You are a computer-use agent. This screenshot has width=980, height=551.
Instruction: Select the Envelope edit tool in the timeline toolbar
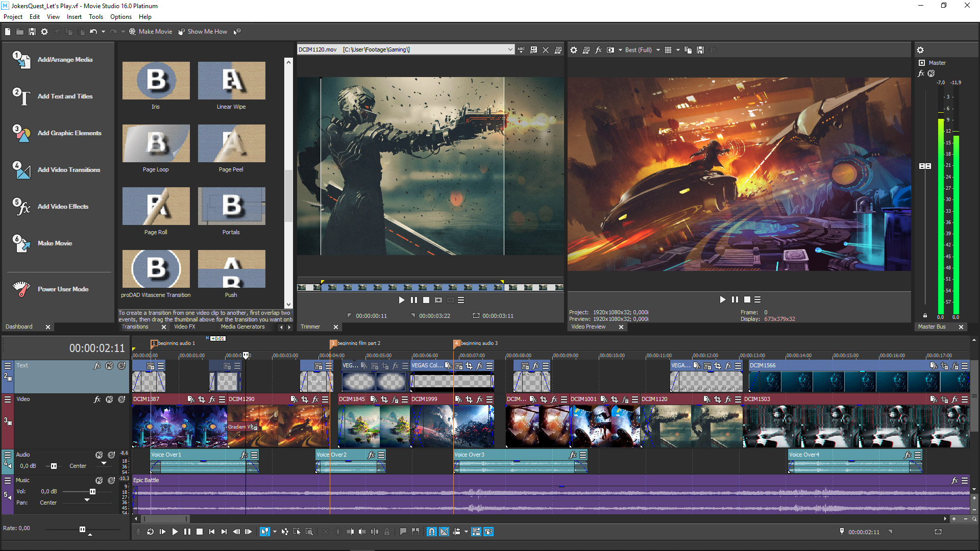pyautogui.click(x=284, y=532)
